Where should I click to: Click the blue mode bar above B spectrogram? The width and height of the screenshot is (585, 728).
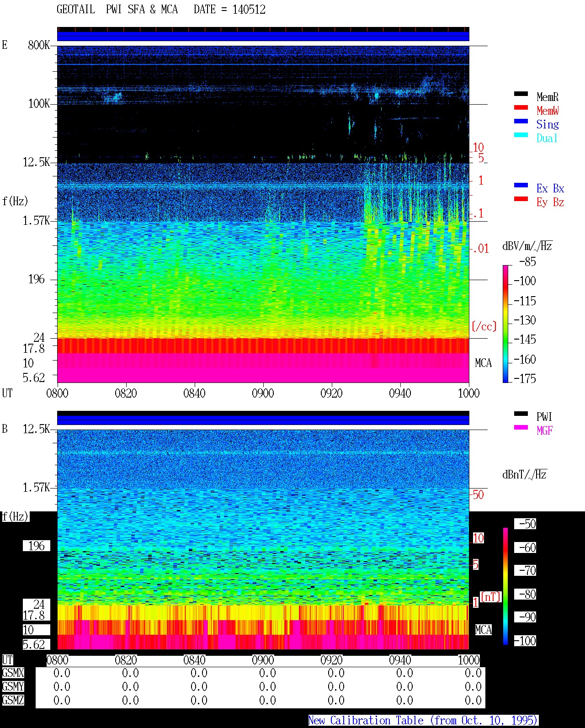[x=263, y=420]
